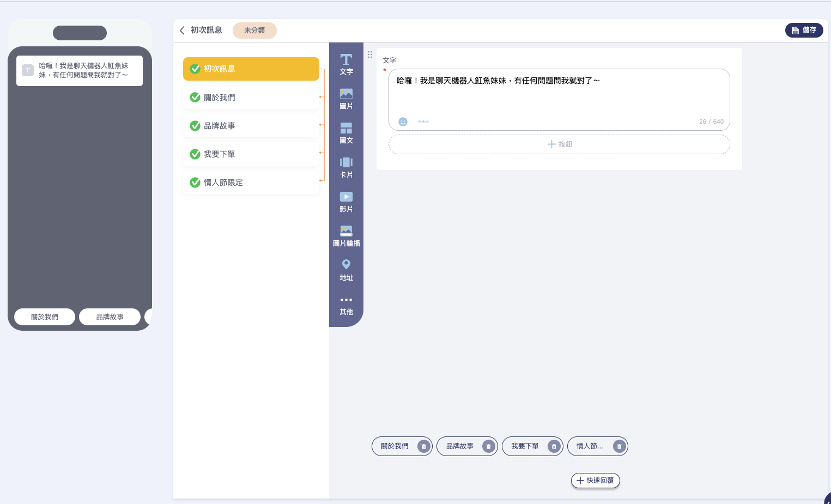Open the 情人節限定 message item
Viewport: 831px width, 504px height.
click(251, 183)
